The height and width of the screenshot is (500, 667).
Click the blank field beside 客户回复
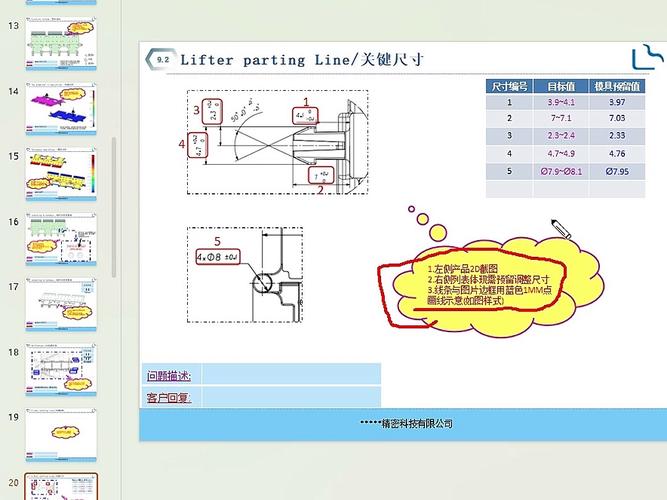pos(291,397)
